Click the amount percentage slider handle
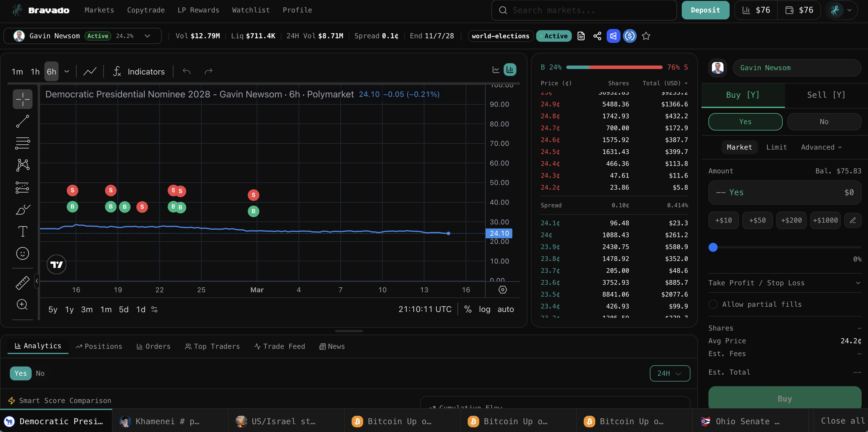This screenshot has height=432, width=868. (x=713, y=248)
